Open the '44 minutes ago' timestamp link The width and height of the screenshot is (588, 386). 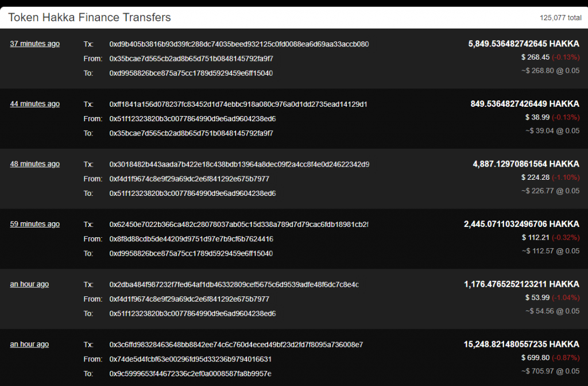pos(35,104)
